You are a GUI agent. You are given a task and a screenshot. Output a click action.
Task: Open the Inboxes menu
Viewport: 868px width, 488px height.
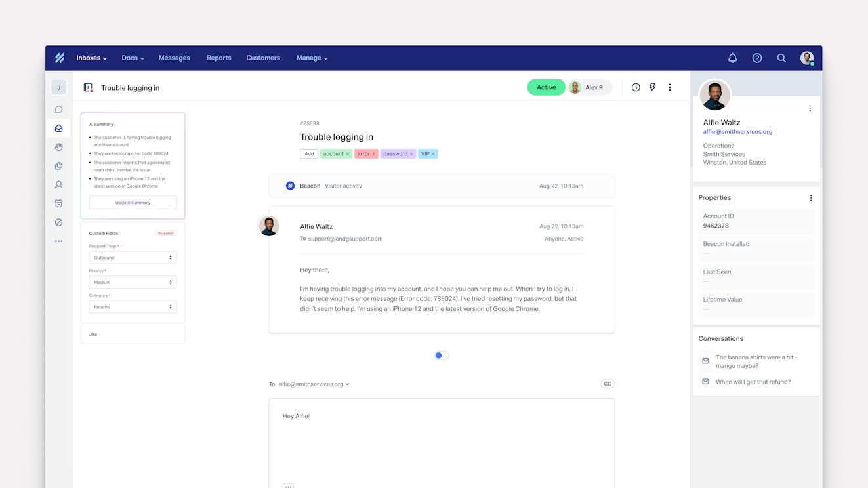pos(91,58)
